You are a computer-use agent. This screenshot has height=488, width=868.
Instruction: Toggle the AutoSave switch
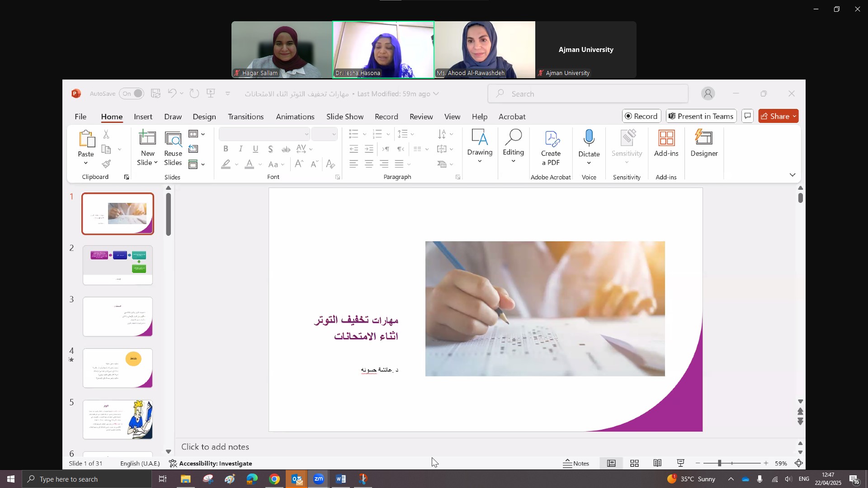click(x=132, y=94)
